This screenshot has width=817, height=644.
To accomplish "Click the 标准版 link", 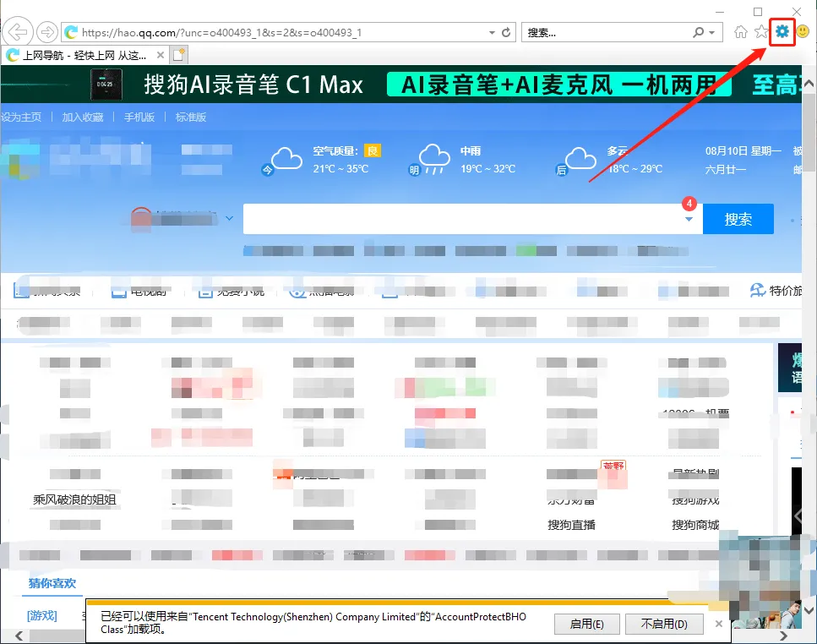I will pos(191,117).
